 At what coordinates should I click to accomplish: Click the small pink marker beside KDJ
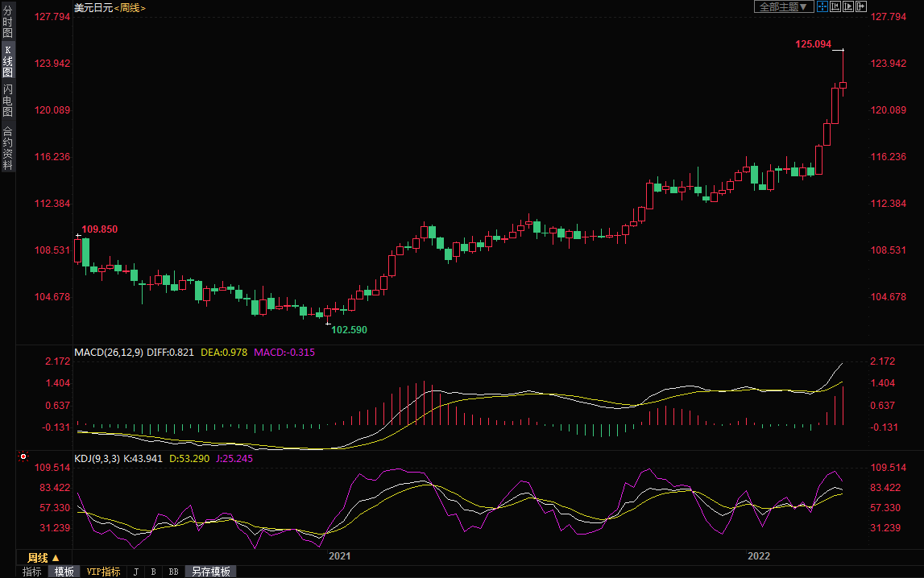[67, 456]
